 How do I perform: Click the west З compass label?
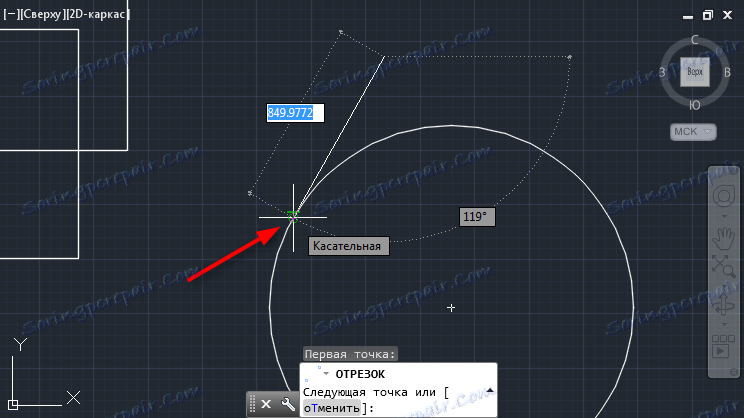[x=662, y=73]
